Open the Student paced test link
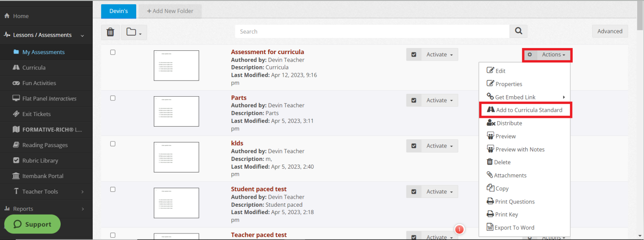The width and height of the screenshot is (644, 240). click(x=259, y=189)
